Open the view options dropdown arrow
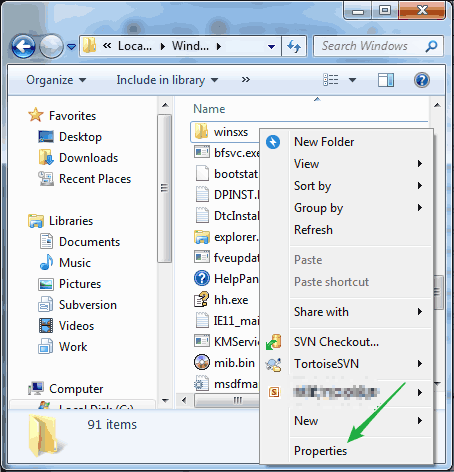Viewport: 454px width, 472px height. (x=352, y=80)
